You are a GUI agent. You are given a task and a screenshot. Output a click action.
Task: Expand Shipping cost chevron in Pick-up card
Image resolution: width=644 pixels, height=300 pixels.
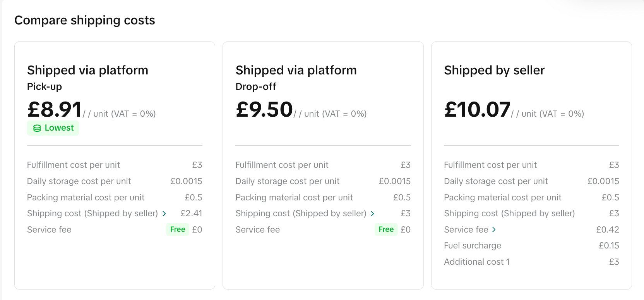(x=164, y=214)
